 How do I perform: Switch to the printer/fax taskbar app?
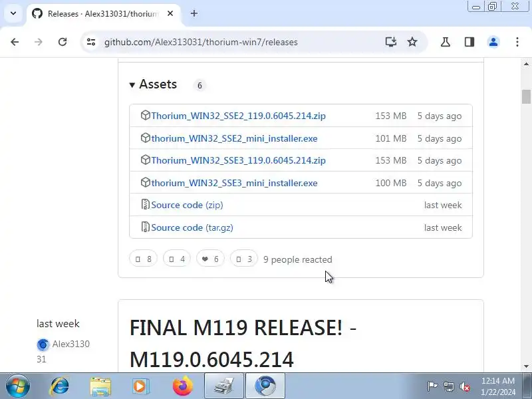pyautogui.click(x=224, y=386)
